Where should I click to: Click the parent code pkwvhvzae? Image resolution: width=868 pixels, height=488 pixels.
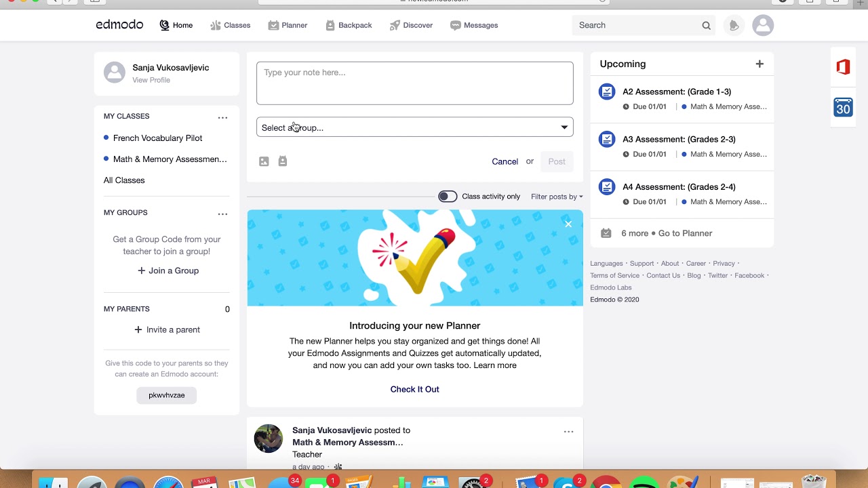click(x=166, y=395)
